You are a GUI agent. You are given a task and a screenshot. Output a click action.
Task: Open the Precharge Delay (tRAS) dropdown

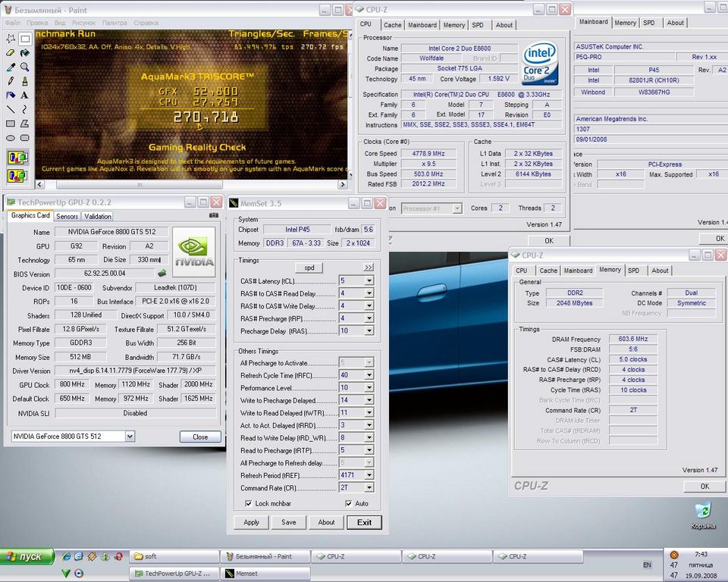[369, 331]
